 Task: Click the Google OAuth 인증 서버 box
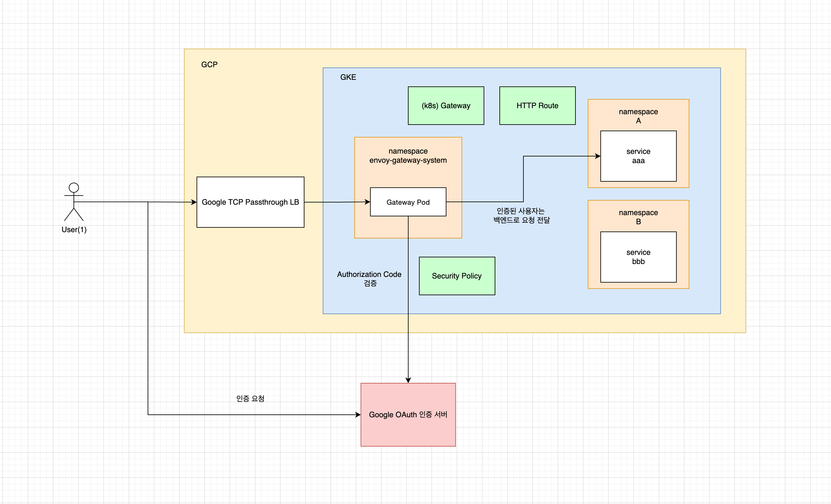(x=408, y=414)
